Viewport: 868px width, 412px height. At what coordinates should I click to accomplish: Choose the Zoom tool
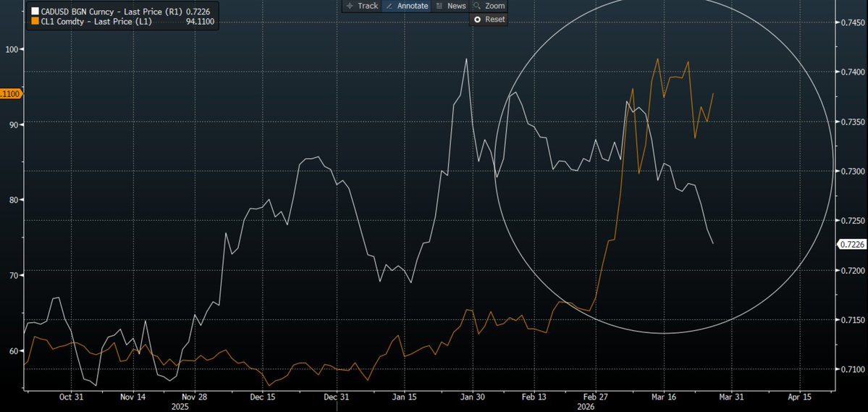coord(488,6)
